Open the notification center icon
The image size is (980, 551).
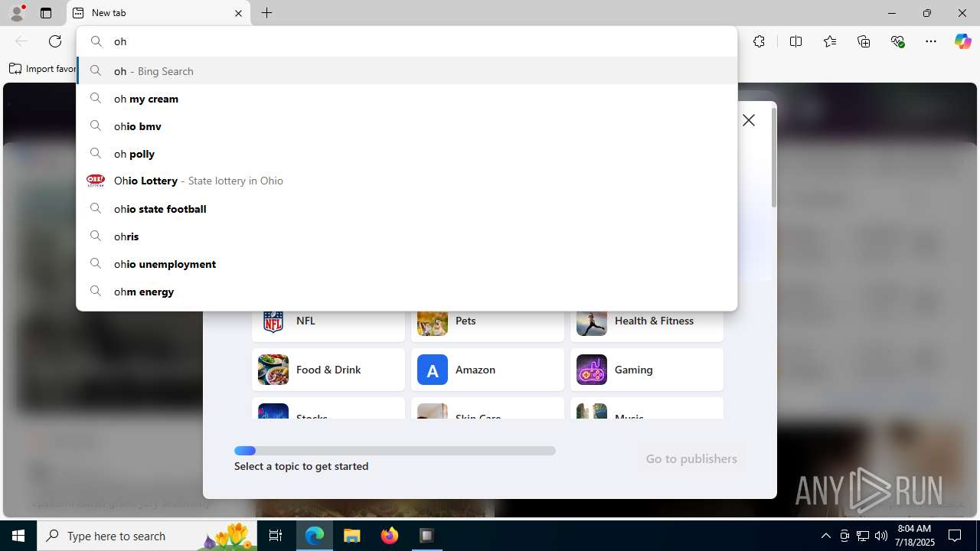pos(955,536)
